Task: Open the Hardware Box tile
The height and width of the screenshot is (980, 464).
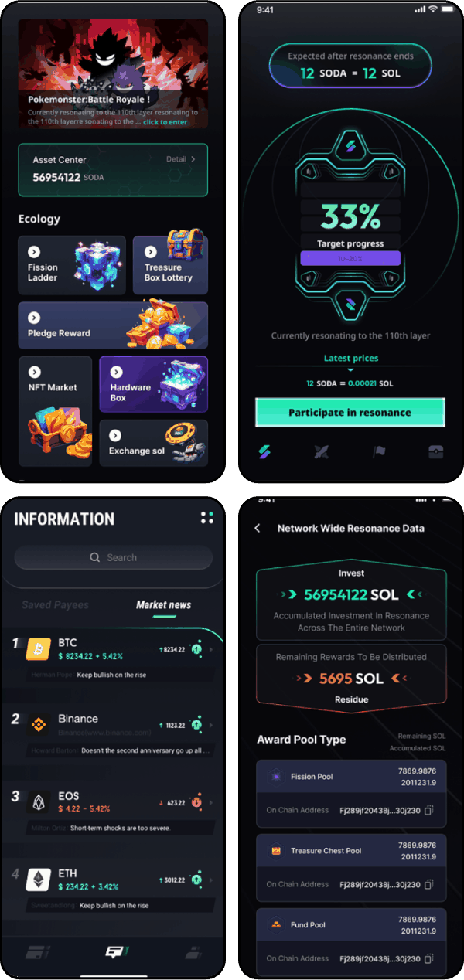Action: click(154, 385)
